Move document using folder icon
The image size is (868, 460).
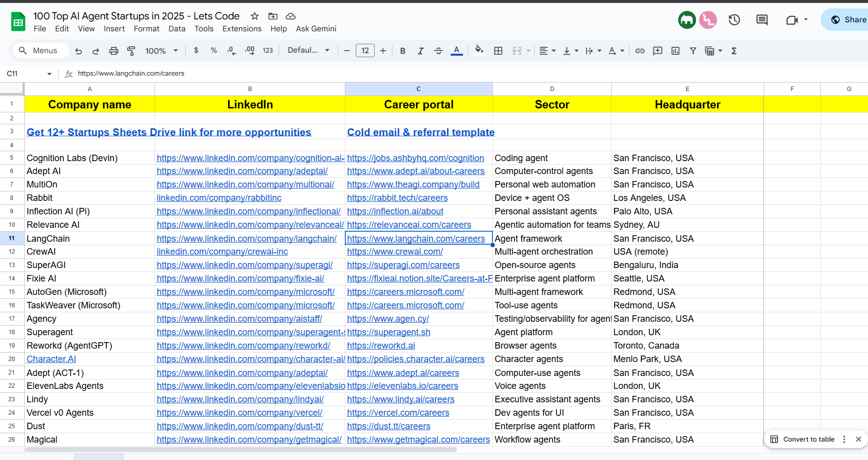pos(273,16)
